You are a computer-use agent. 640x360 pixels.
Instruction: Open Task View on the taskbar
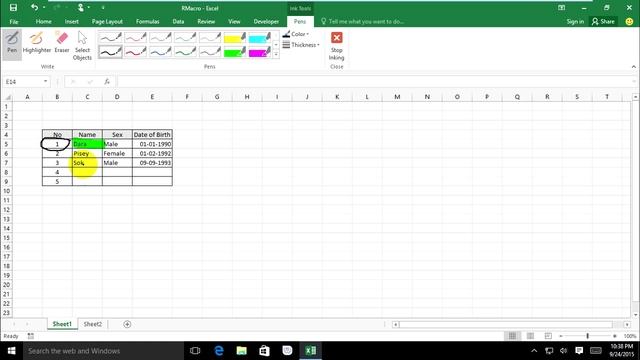coord(195,351)
